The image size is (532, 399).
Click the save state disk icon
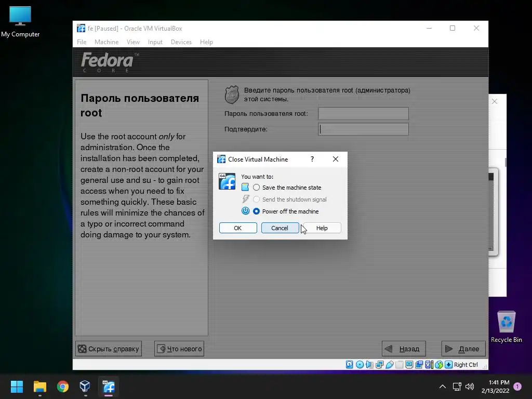click(245, 187)
